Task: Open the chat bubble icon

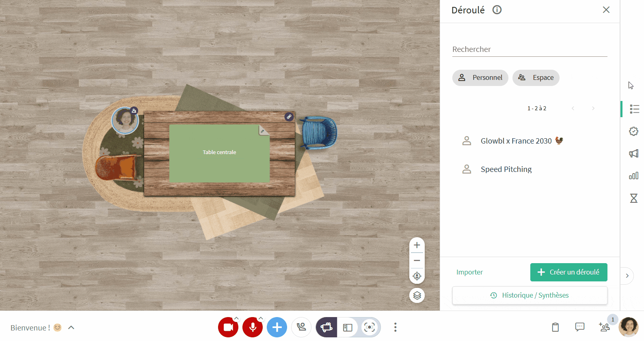Action: tap(580, 327)
